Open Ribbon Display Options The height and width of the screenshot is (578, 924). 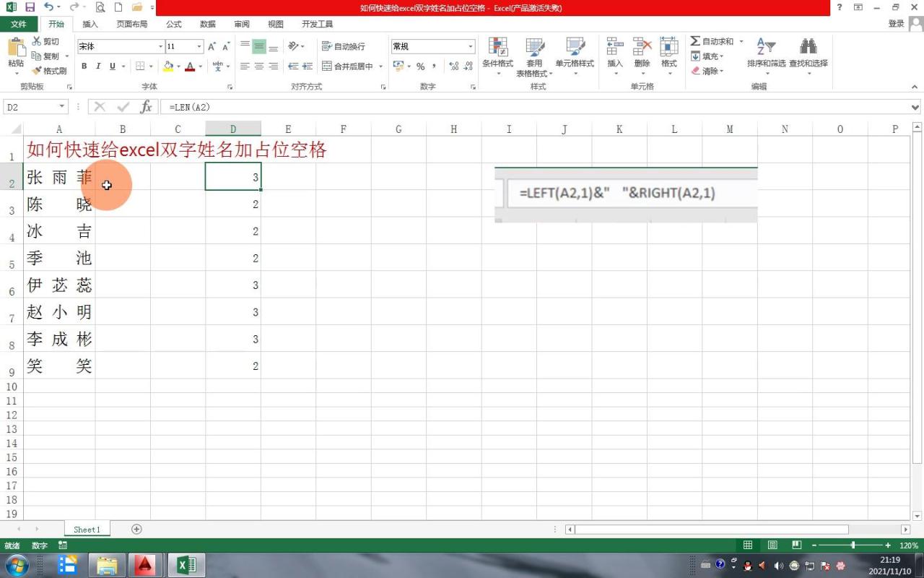(x=858, y=7)
